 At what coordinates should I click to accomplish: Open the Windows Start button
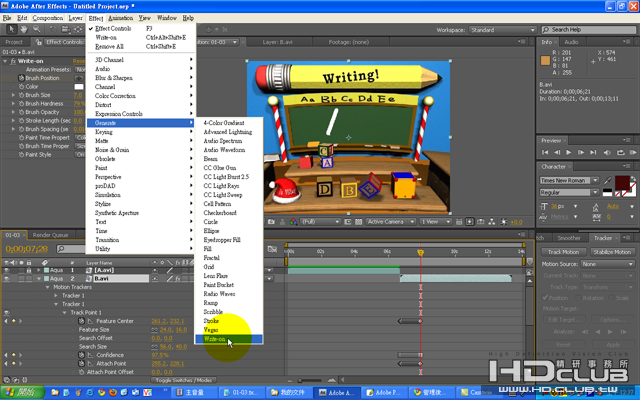coord(22,393)
